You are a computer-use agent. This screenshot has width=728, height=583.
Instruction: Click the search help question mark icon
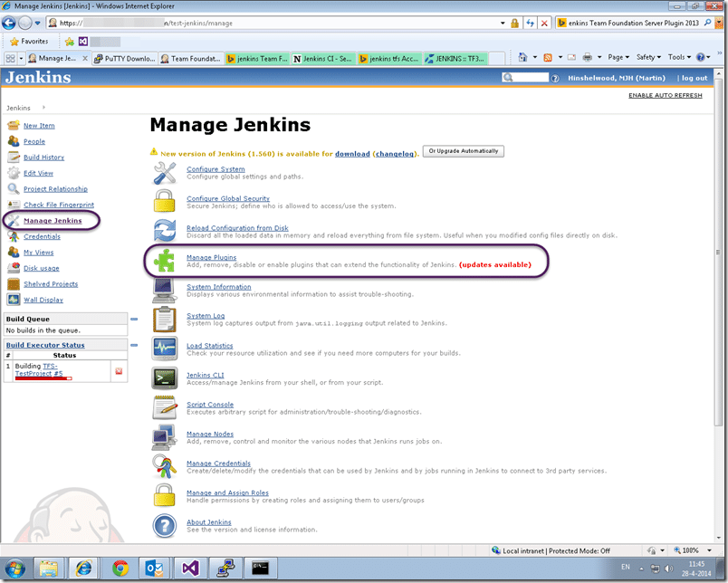555,79
